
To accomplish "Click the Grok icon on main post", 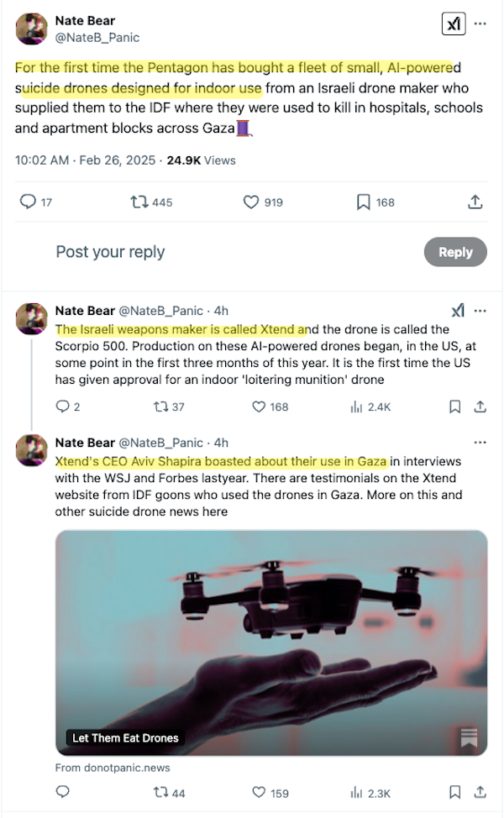I will coord(454,24).
